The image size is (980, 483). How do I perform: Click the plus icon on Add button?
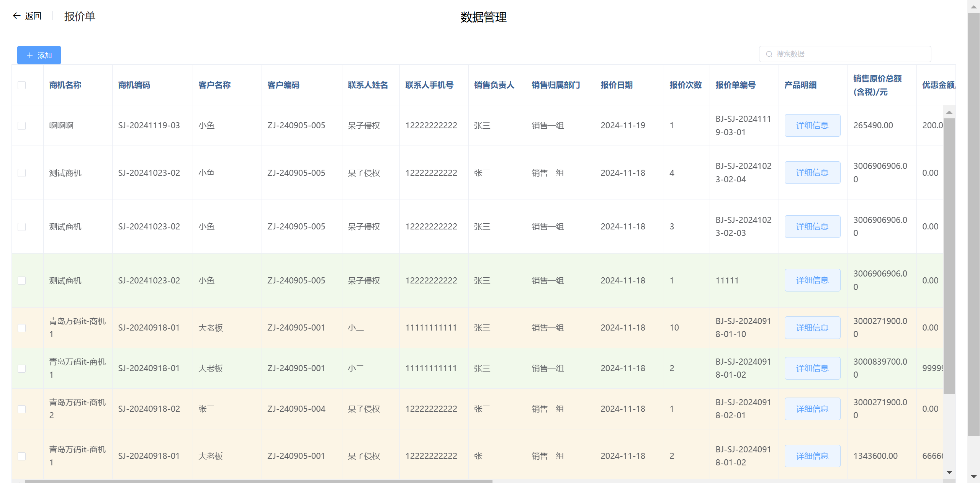coord(29,55)
